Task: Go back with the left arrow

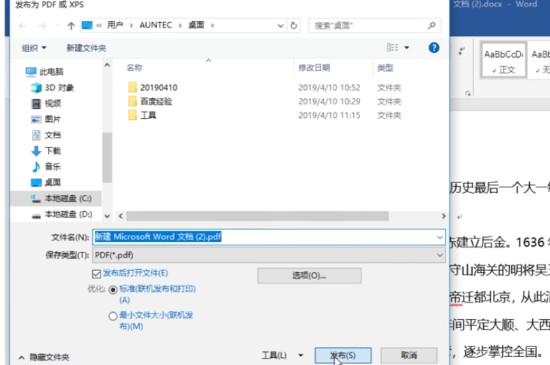Action: pos(23,26)
